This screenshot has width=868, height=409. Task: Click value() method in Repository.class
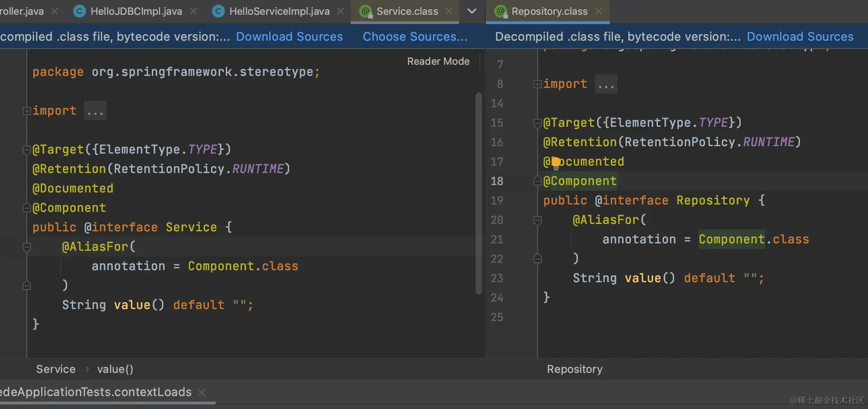(650, 278)
